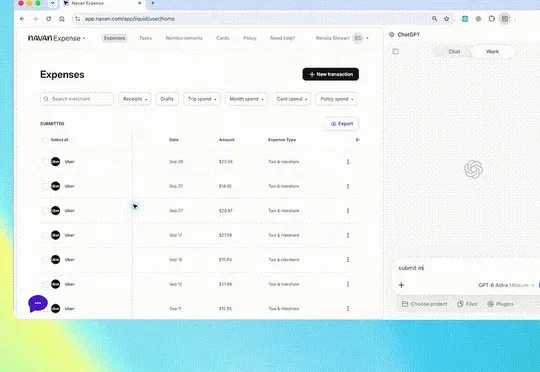Toggle the highlighted side panel toolbar icon
The image size is (540, 372).
(x=505, y=19)
